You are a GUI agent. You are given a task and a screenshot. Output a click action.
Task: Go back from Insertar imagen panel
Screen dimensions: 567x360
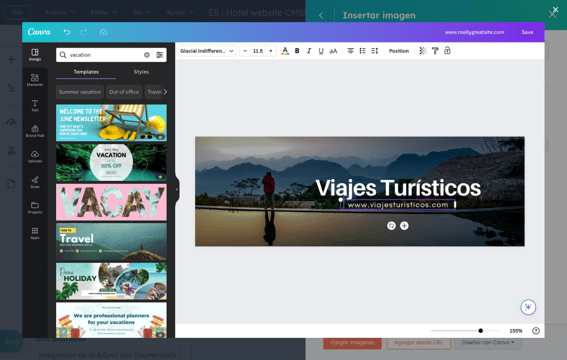[321, 16]
